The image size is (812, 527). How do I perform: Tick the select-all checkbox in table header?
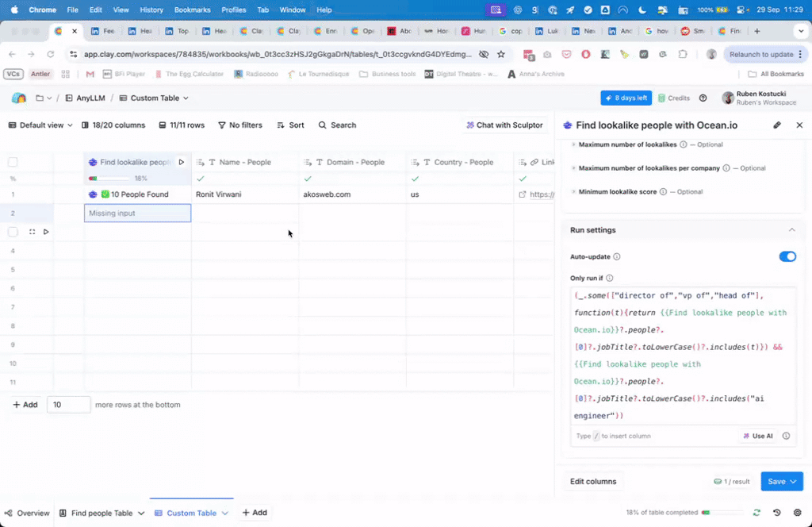click(x=13, y=162)
